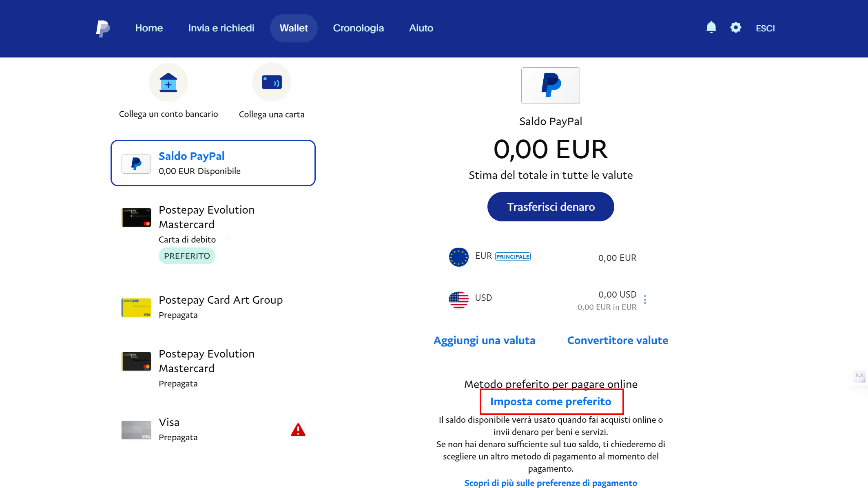This screenshot has width=868, height=488.
Task: Open the settings gear icon
Action: [736, 27]
